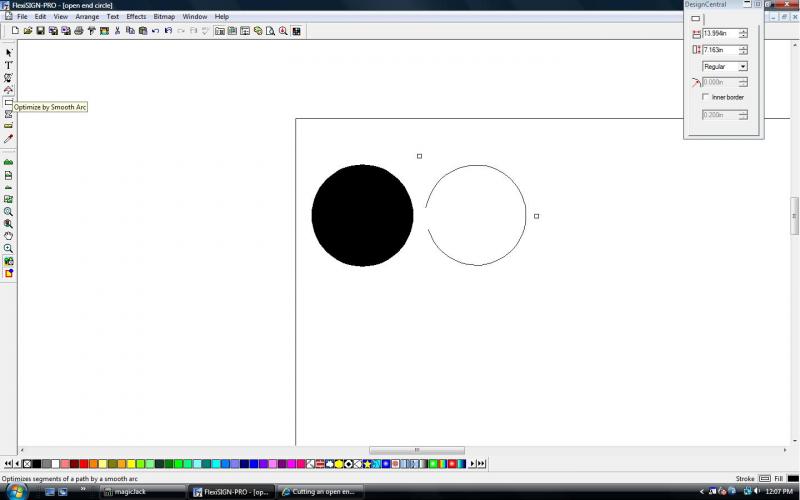Viewport: 800px width, 500px height.
Task: Pick the bright red color swatch
Action: pos(84,464)
